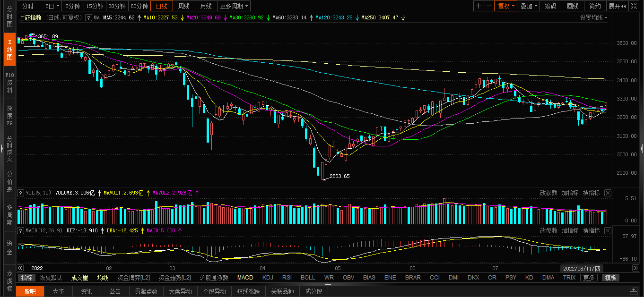The width and height of the screenshot is (644, 297).
Task: Toggle the 成交量 volume indicator
Action: 79,278
